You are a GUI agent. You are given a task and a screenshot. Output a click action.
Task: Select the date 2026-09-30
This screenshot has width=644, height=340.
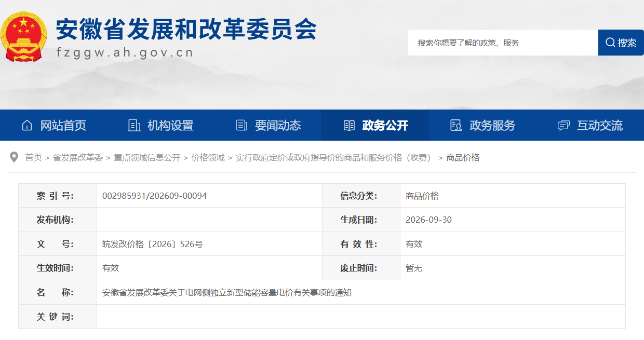click(428, 220)
